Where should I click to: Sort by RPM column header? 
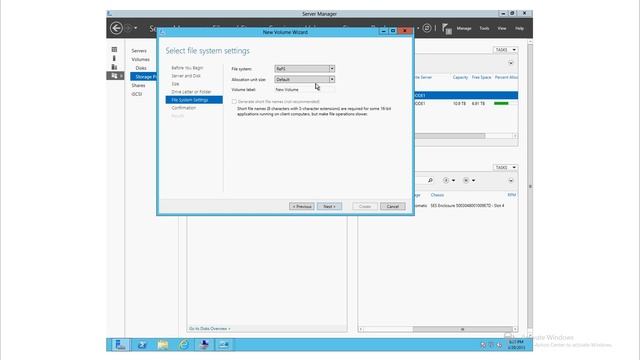[x=511, y=195]
